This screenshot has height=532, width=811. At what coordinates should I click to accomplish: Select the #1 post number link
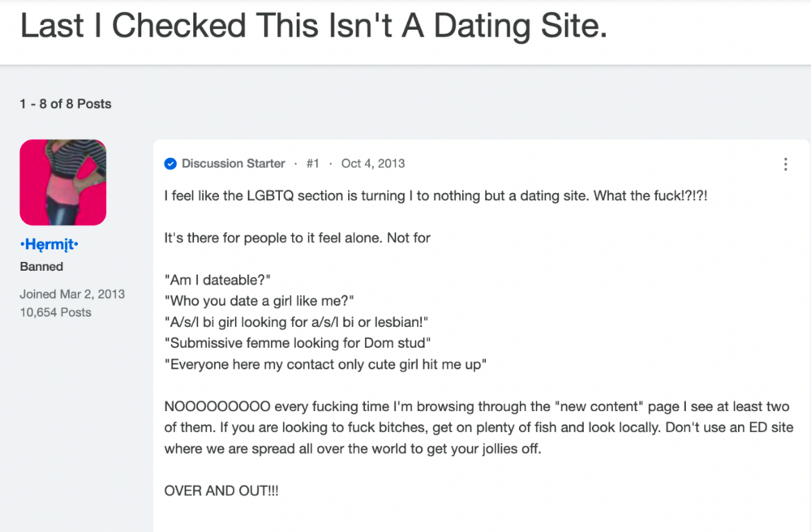[312, 163]
